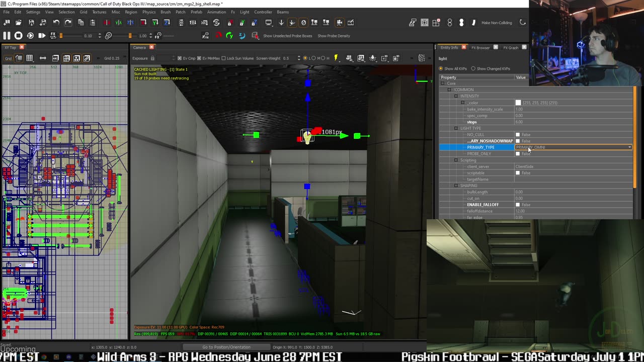
Task: Toggle the Ev Cmp checkbox
Action: pyautogui.click(x=179, y=58)
